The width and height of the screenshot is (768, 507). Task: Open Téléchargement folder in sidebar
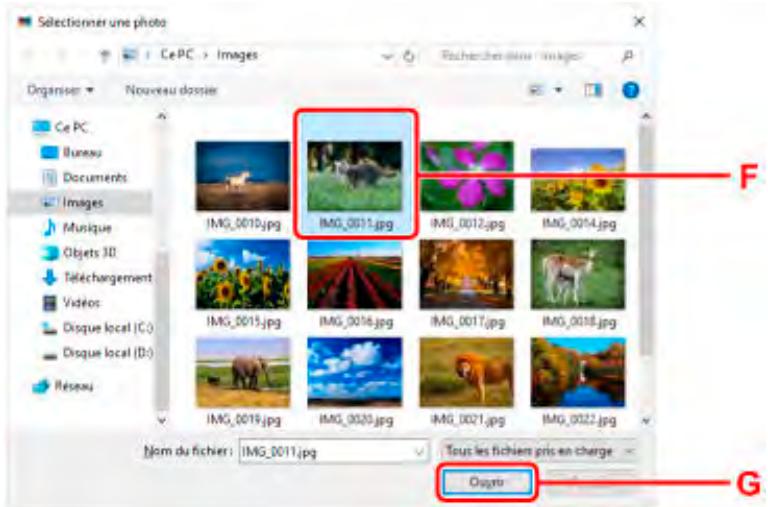pyautogui.click(x=107, y=278)
